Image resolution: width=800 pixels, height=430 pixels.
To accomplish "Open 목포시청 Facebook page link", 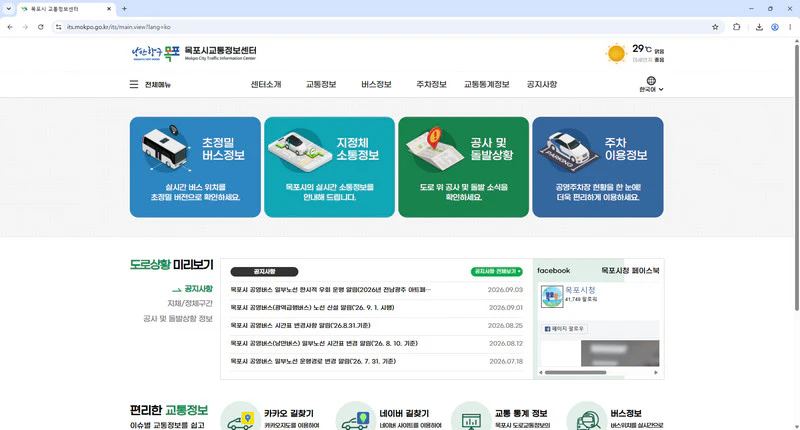I will click(580, 290).
